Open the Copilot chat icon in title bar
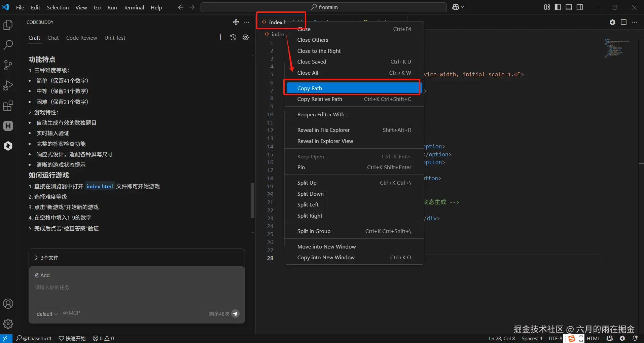 [456, 7]
